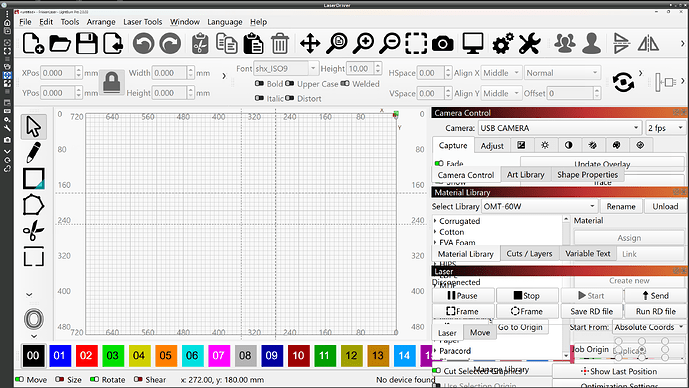The height and width of the screenshot is (388, 689).
Task: Open the 2 fps dropdown
Action: tap(665, 128)
